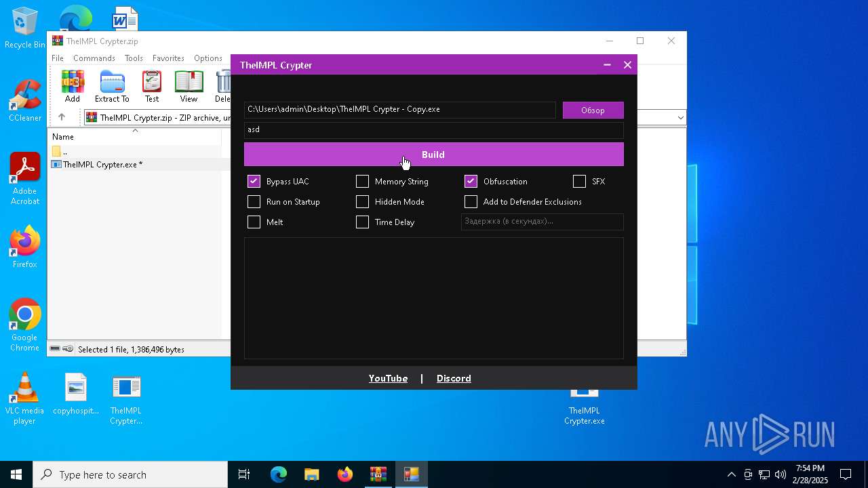Select the copyhospit... desktop file

click(x=76, y=394)
